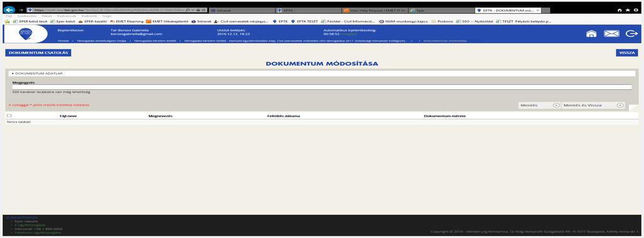Go back with the browser back arrow

click(x=9, y=10)
